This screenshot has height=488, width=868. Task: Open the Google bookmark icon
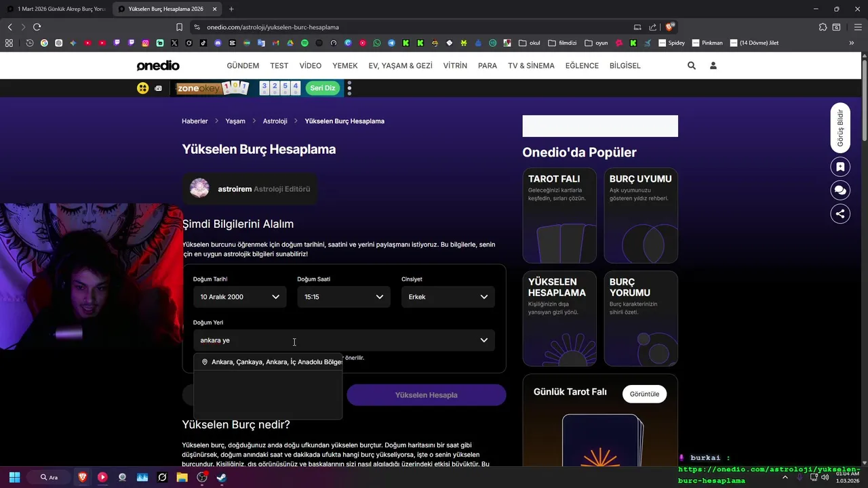44,43
